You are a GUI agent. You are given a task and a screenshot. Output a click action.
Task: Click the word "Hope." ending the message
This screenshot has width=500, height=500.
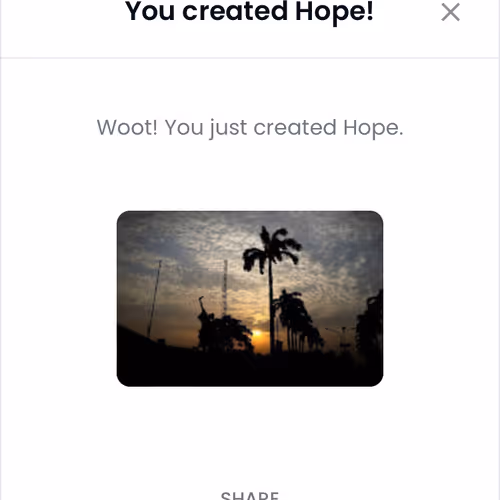[x=373, y=128]
